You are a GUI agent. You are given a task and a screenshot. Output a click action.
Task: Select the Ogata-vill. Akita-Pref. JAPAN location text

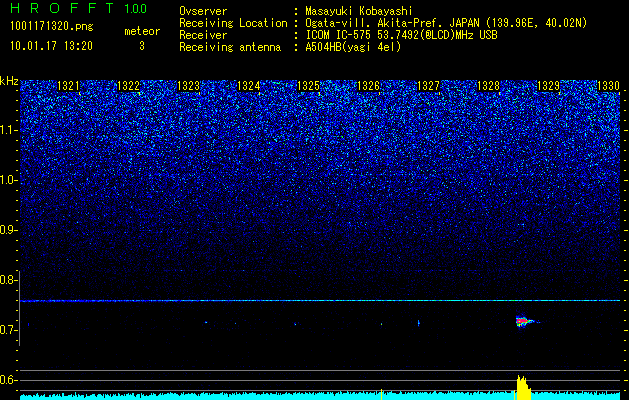(x=446, y=23)
